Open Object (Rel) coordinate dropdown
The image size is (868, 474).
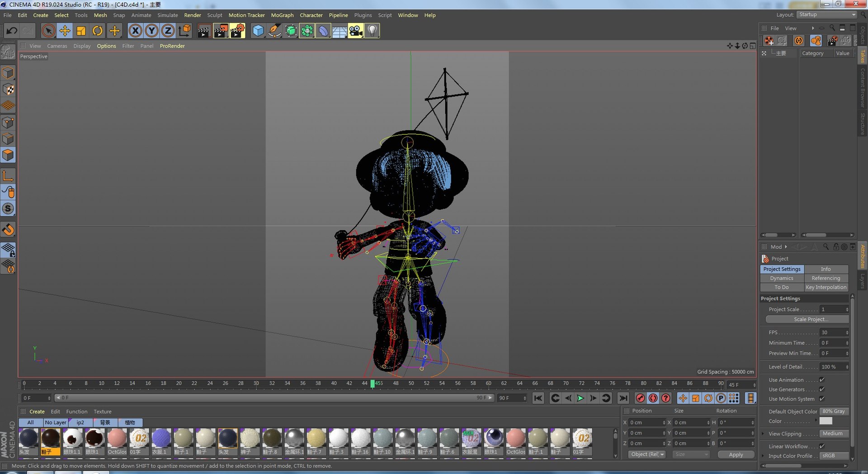(647, 455)
